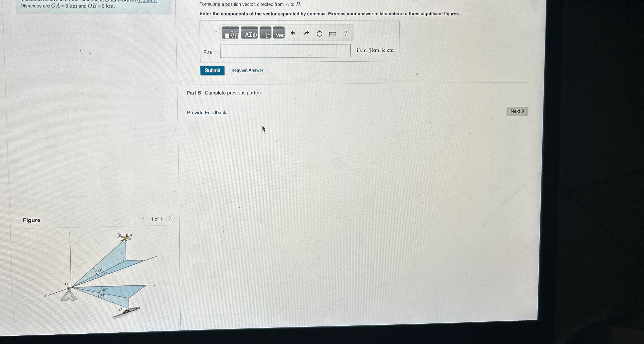
Task: Click the Request Answer link
Action: coord(247,71)
